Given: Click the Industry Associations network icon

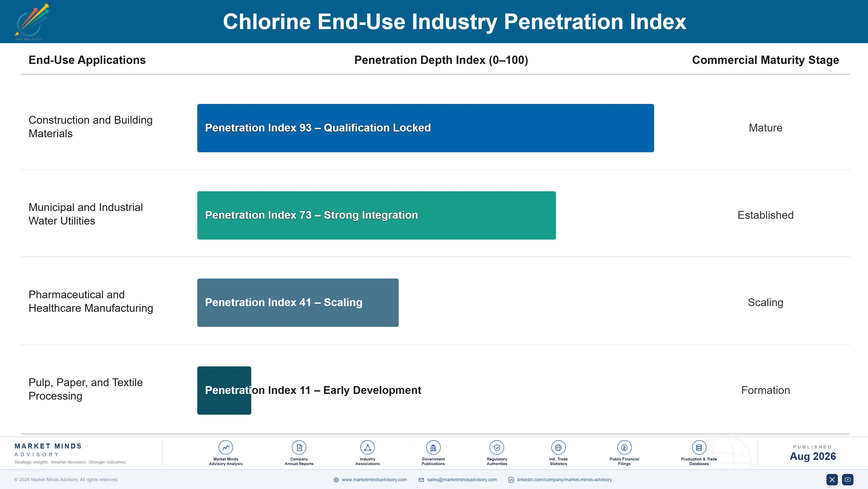Looking at the screenshot, I should [368, 447].
